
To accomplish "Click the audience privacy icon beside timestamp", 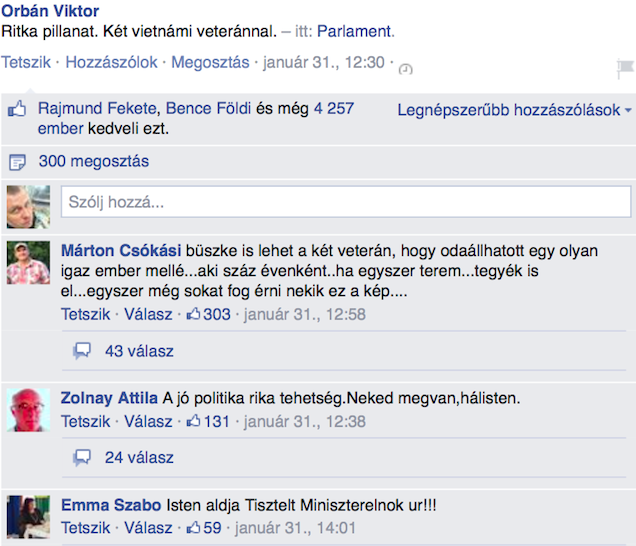I will click(x=406, y=67).
